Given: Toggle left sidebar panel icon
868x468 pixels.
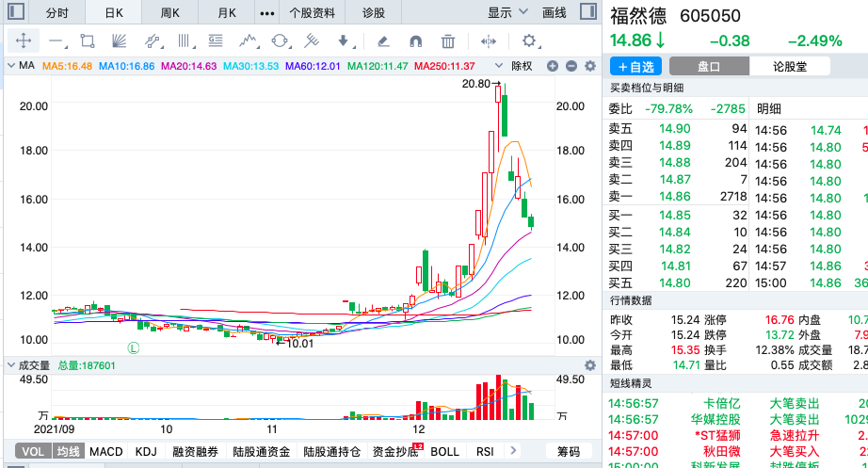Looking at the screenshot, I should coord(16,11).
